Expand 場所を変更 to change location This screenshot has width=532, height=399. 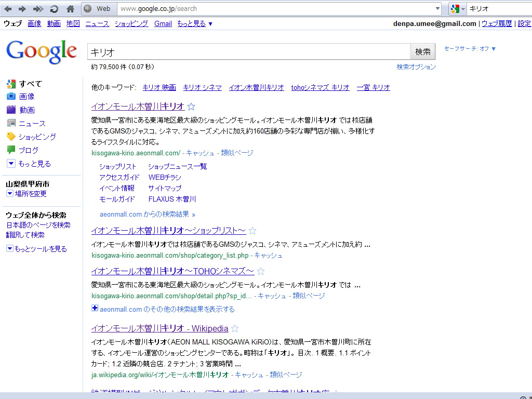26,194
